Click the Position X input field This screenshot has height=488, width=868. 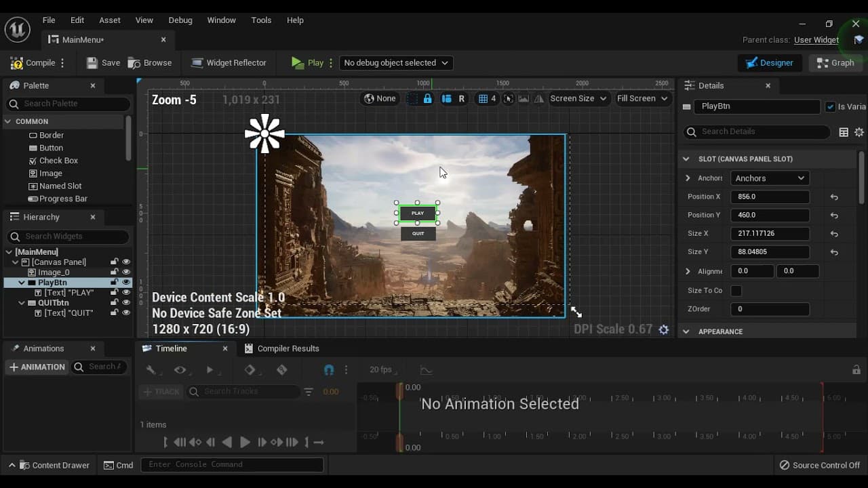[x=770, y=197]
